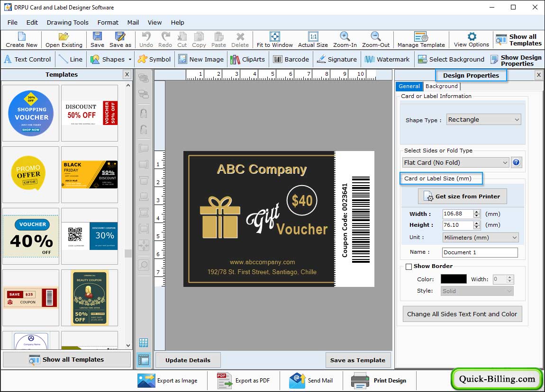The width and height of the screenshot is (545, 392).
Task: Close the Templates panel
Action: (x=127, y=74)
